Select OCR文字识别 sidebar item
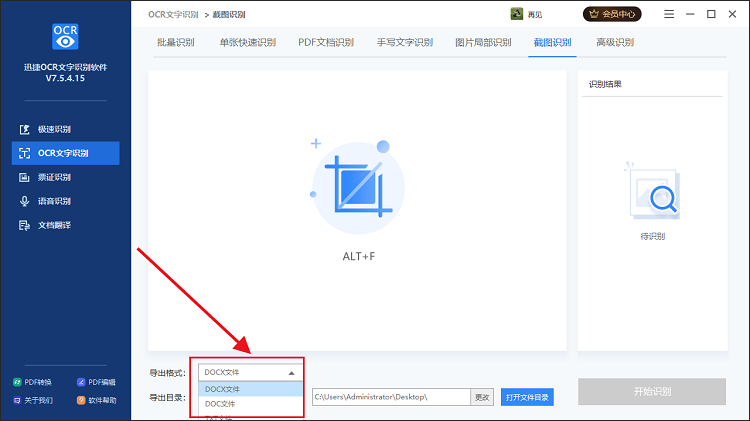The height and width of the screenshot is (421, 750). tap(66, 153)
